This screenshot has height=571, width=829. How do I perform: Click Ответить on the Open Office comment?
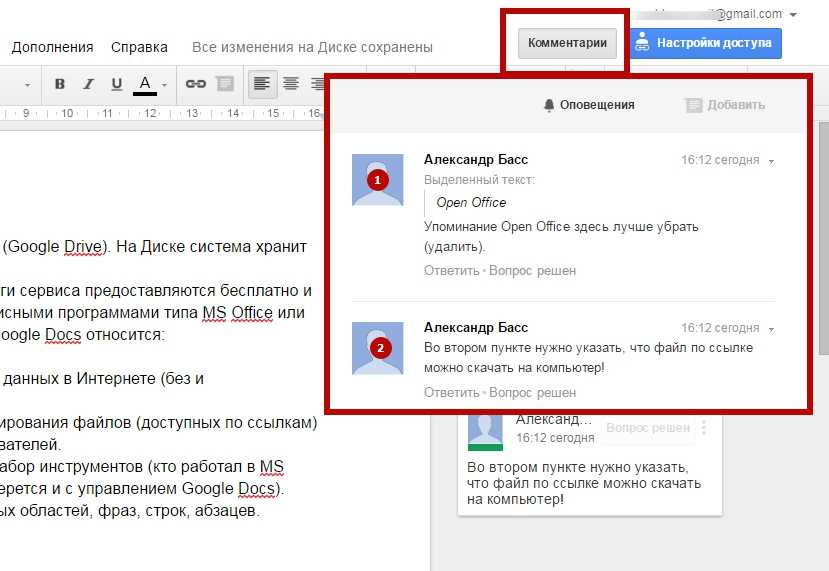point(451,270)
